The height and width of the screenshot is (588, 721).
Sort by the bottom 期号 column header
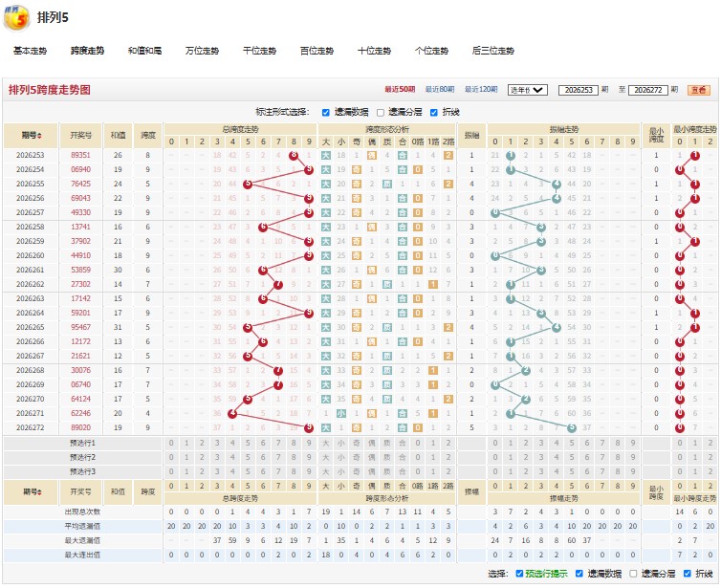(x=31, y=492)
